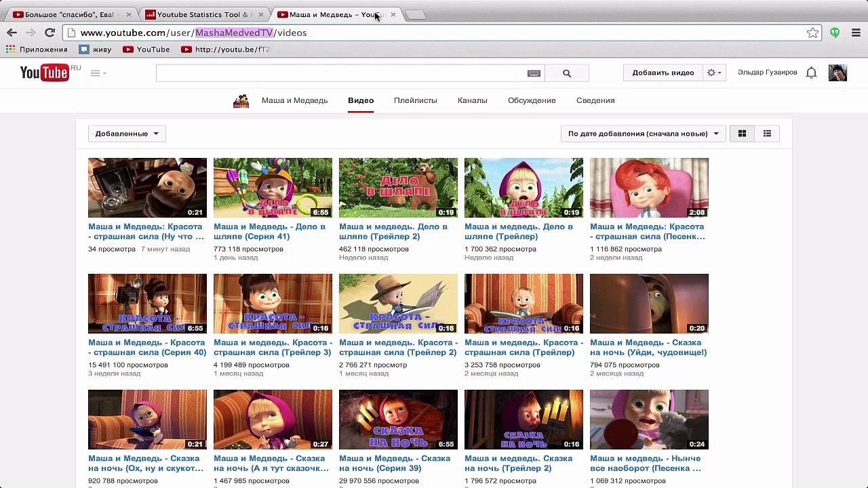This screenshot has height=488, width=868.
Task: Click the Маша и Медведь channel avatar icon
Action: pyautogui.click(x=241, y=101)
